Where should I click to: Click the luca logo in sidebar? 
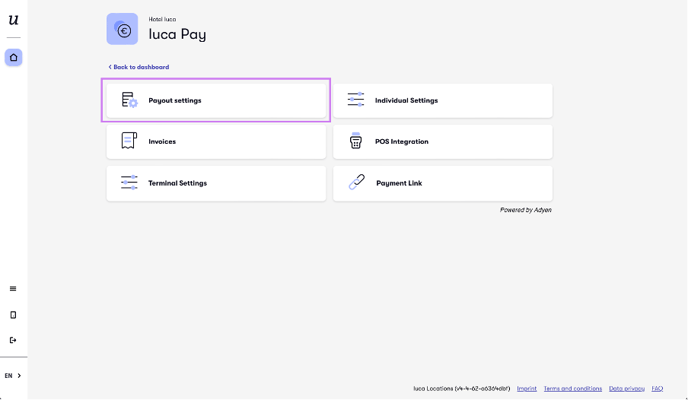point(14,20)
